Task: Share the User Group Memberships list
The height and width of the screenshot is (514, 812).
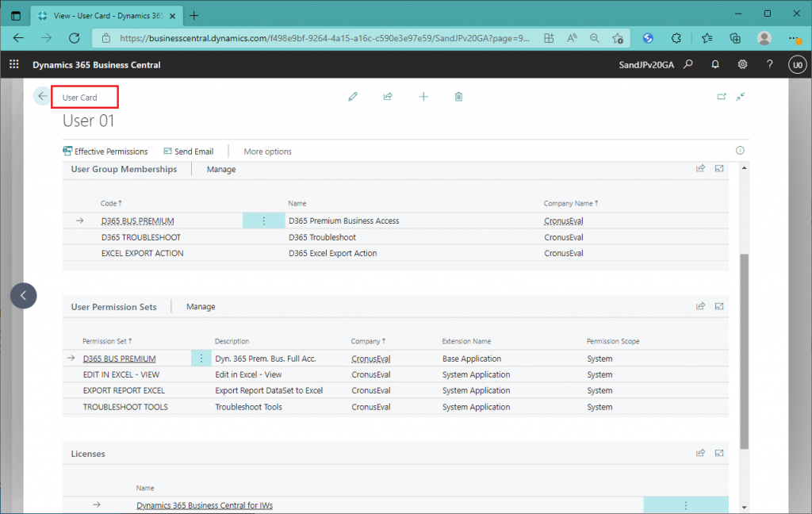Action: [701, 168]
